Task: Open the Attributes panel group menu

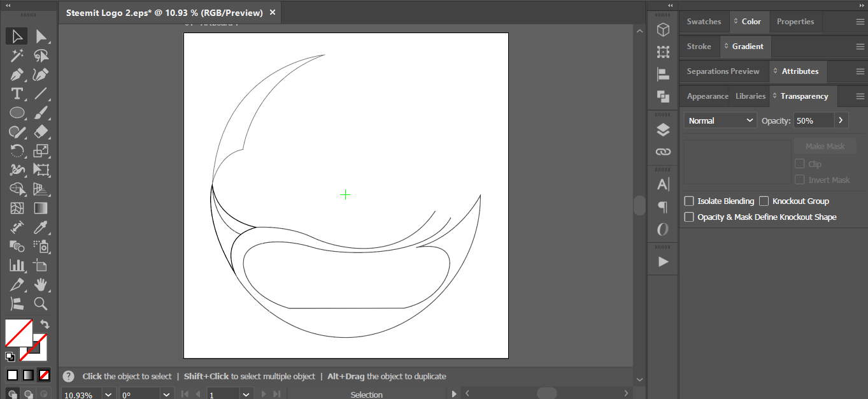Action: [x=860, y=71]
